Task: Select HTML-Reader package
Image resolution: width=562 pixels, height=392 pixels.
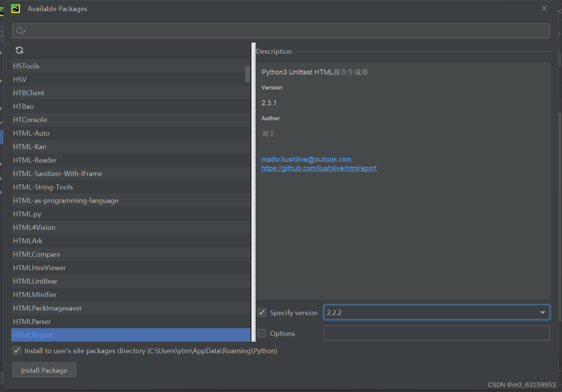Action: pyautogui.click(x=131, y=160)
